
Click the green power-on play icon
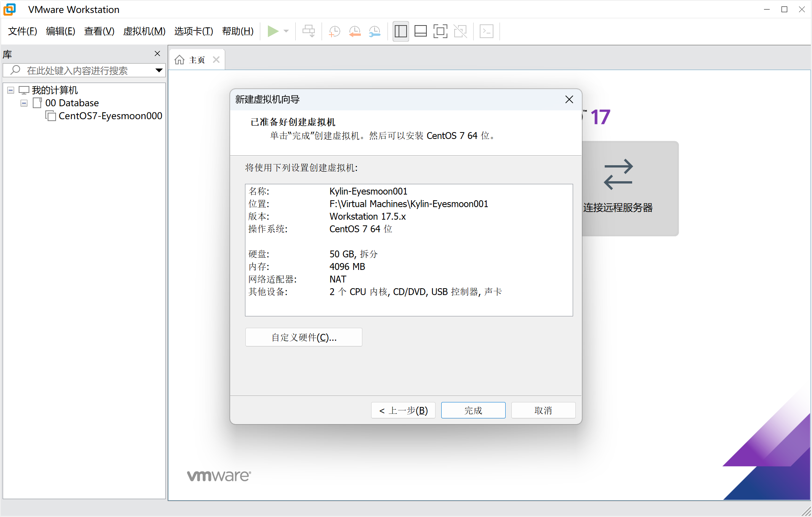point(273,31)
